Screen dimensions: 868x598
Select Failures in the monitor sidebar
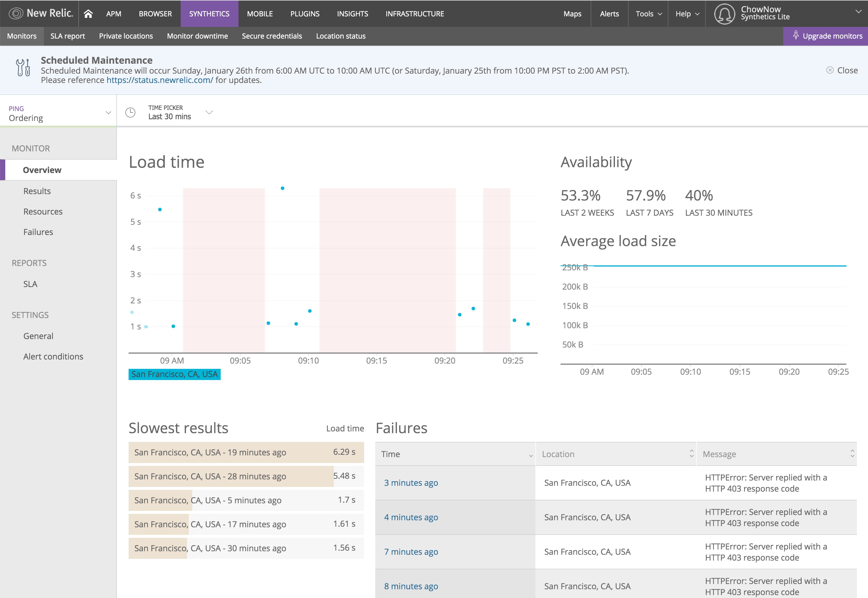click(38, 232)
